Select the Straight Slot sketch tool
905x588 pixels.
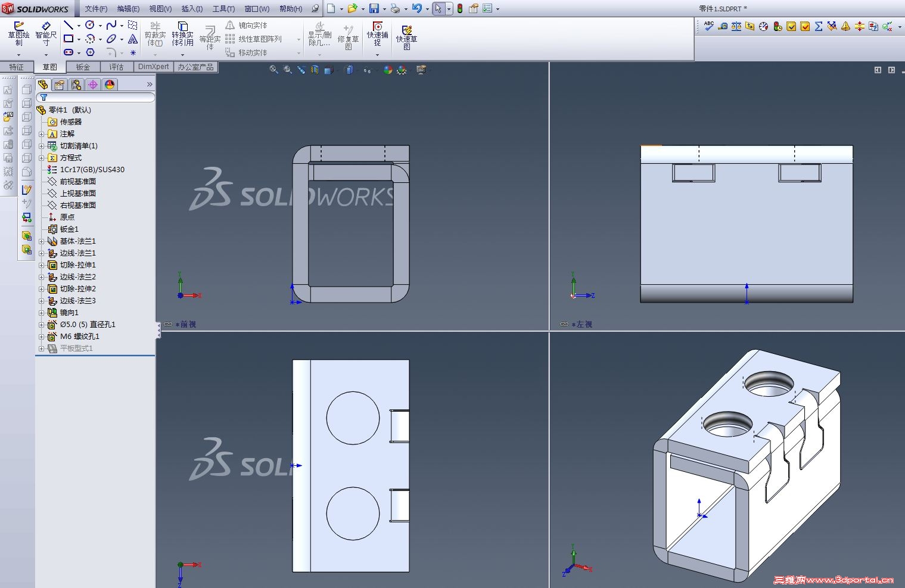[69, 52]
